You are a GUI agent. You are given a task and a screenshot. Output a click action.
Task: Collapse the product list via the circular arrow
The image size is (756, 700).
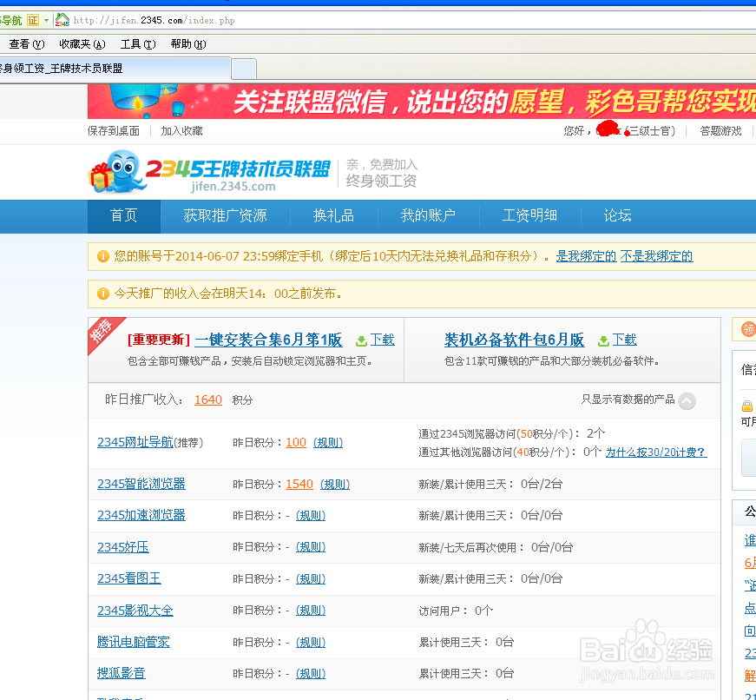tap(686, 400)
